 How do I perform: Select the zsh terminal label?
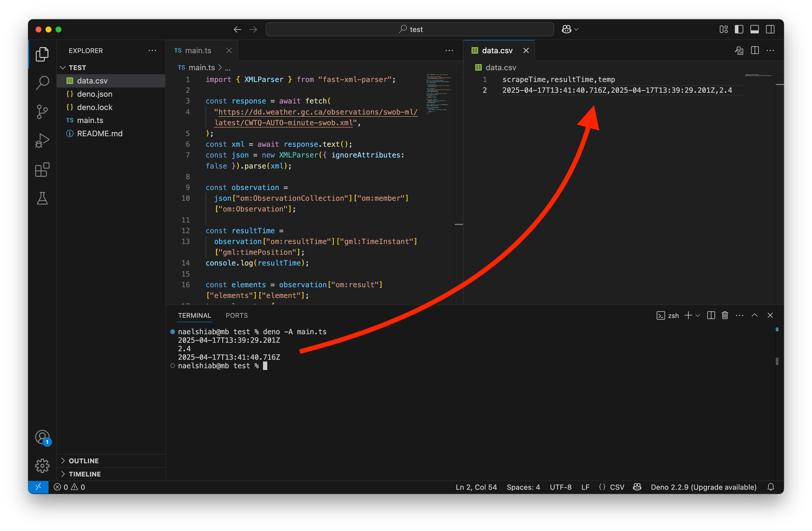[x=668, y=316]
